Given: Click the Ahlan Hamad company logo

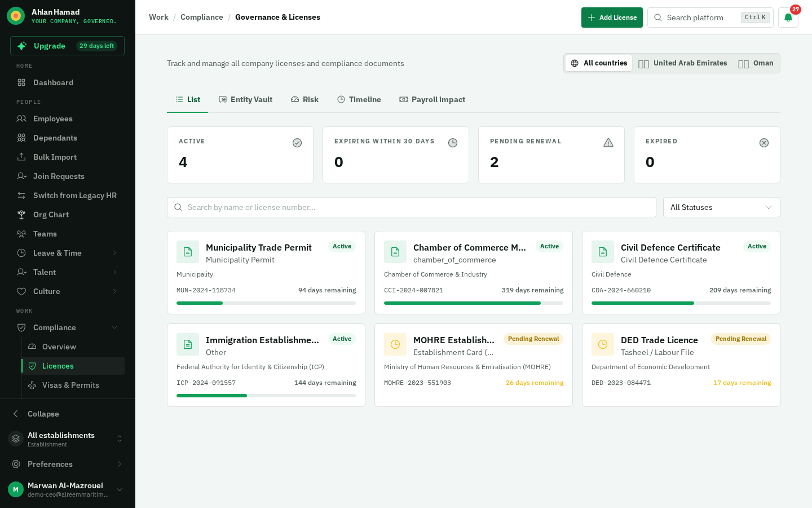Looking at the screenshot, I should tap(16, 16).
